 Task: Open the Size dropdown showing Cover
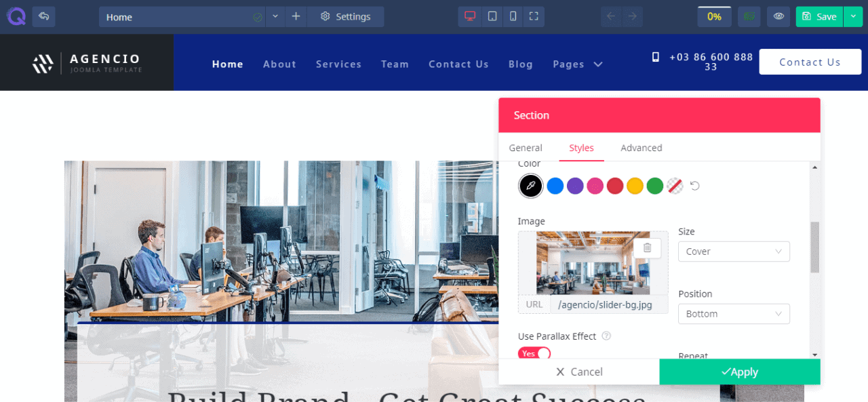(x=734, y=252)
